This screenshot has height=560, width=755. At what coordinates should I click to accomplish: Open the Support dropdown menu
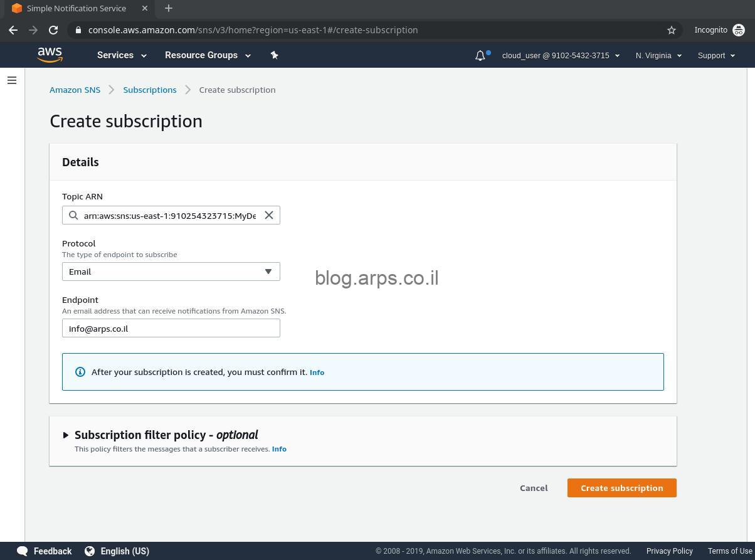click(x=716, y=55)
